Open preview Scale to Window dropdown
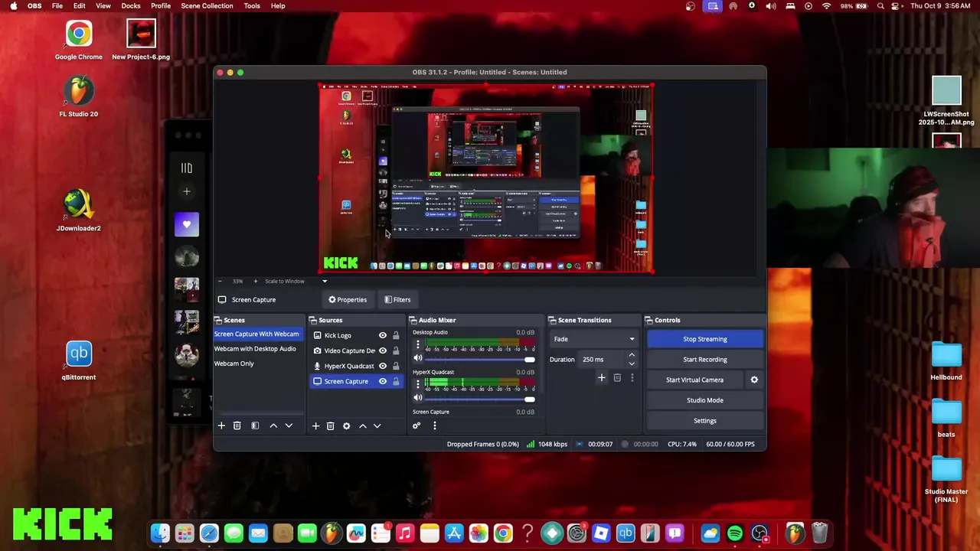The image size is (980, 551). [296, 281]
